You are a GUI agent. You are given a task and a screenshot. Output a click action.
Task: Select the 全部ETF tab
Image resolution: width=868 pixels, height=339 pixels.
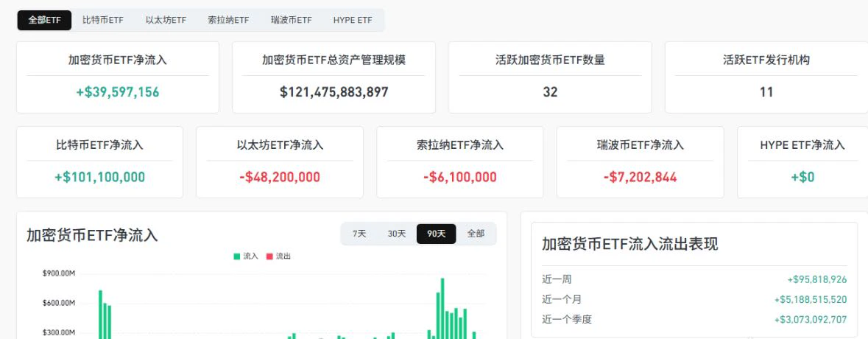[x=44, y=20]
